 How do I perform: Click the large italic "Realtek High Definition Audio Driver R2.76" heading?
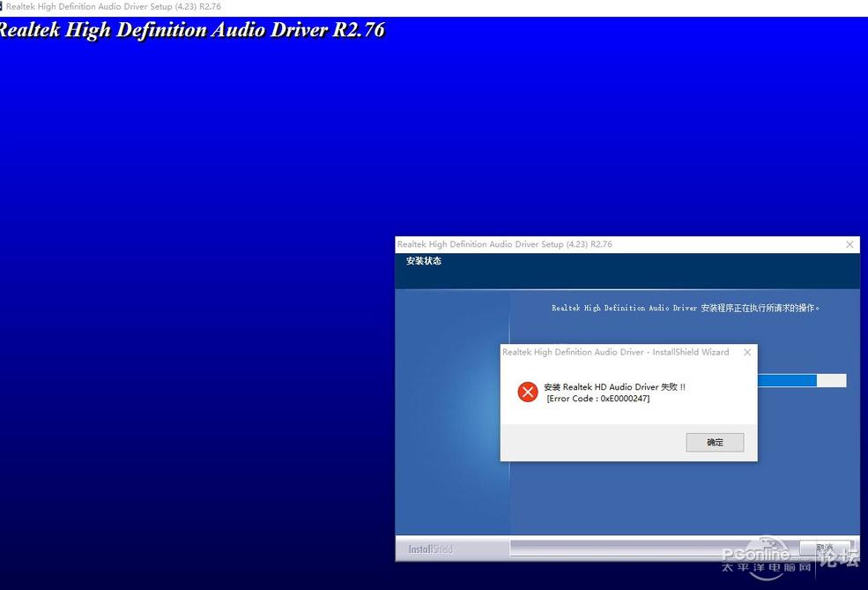click(192, 30)
